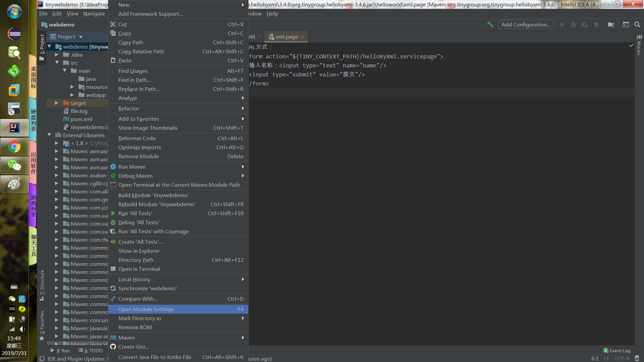644x362 pixels.
Task: Collapse the External Libraries node
Action: pos(49,135)
